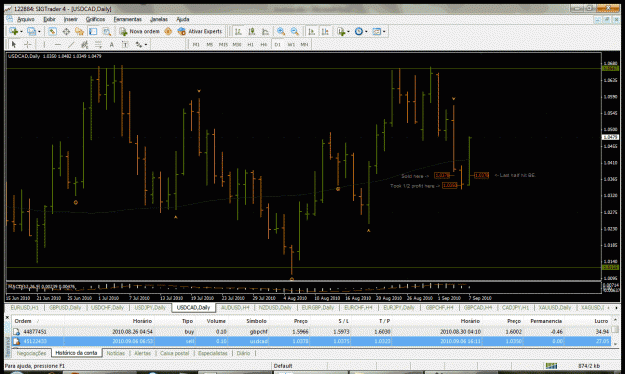Select the trendline drawing tool
Image resolution: width=625 pixels, height=374 pixels.
click(71, 44)
